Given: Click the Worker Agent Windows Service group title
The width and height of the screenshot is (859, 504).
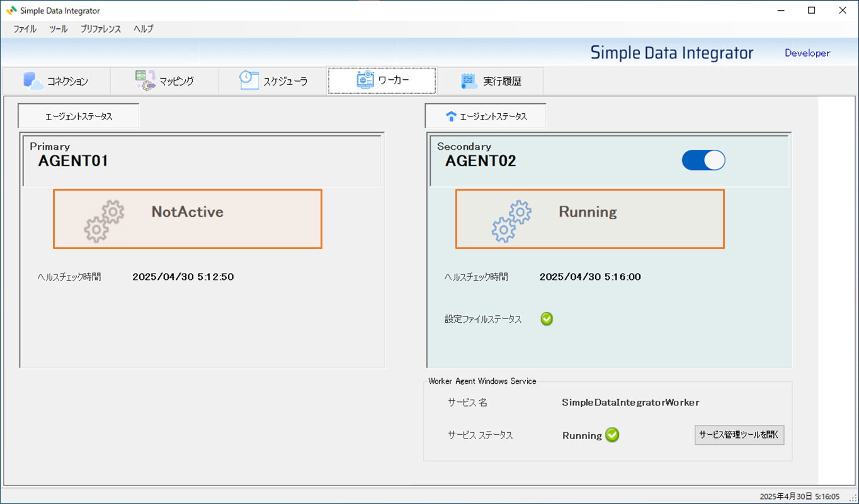Looking at the screenshot, I should (x=482, y=381).
